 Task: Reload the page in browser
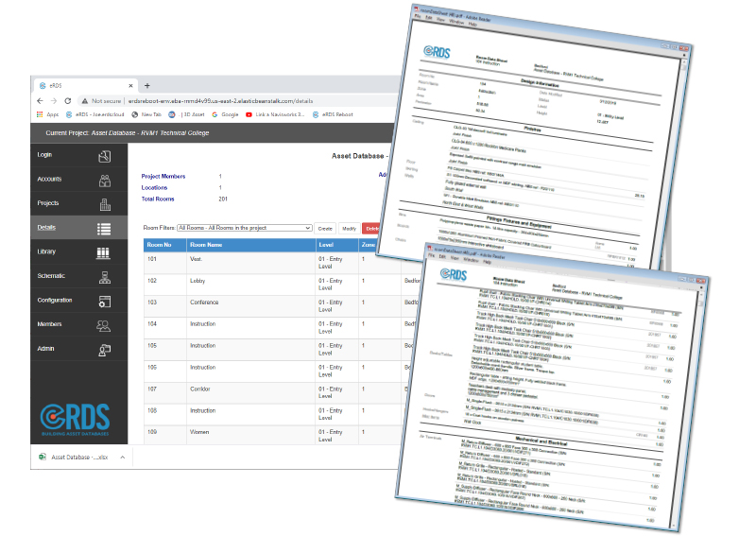[67, 101]
